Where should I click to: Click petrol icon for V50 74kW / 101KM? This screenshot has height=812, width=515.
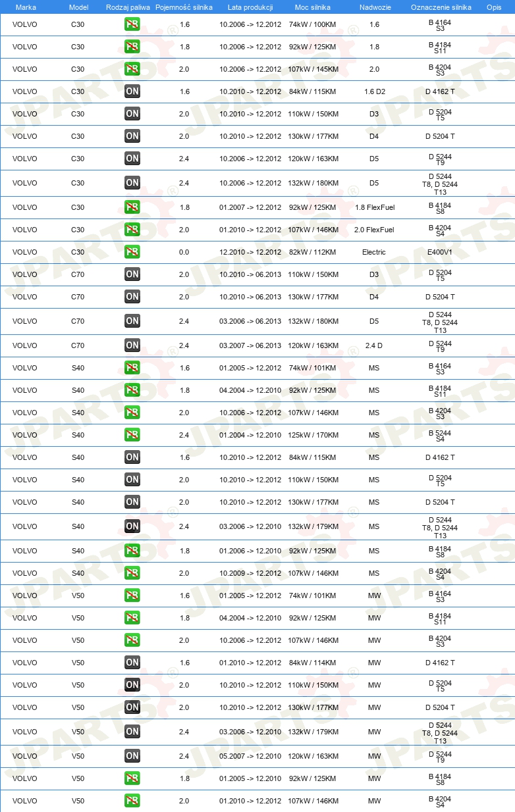click(132, 596)
